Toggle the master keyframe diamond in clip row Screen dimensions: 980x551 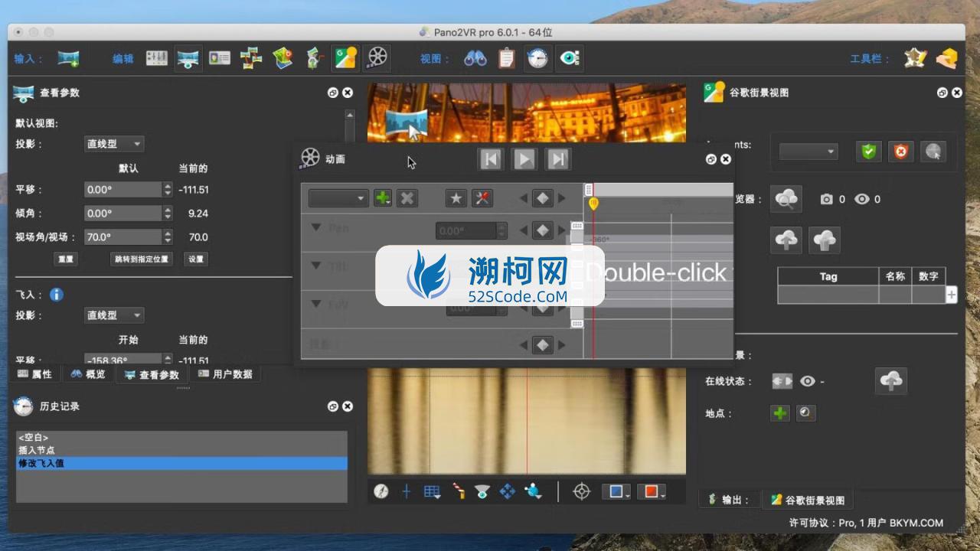coord(543,198)
